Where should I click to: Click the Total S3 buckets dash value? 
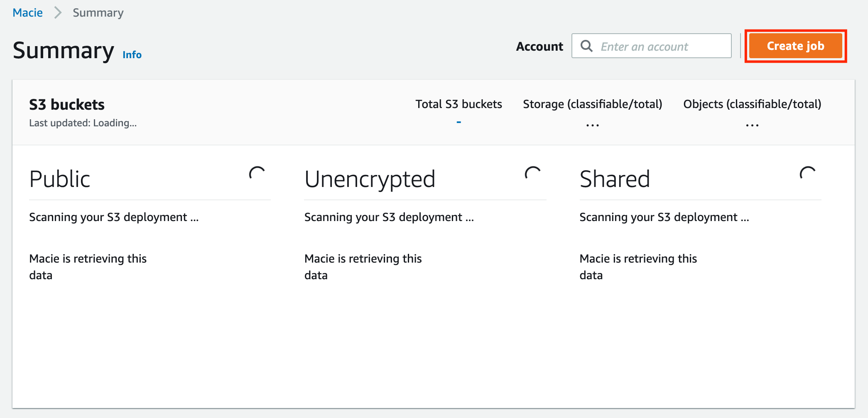(459, 122)
